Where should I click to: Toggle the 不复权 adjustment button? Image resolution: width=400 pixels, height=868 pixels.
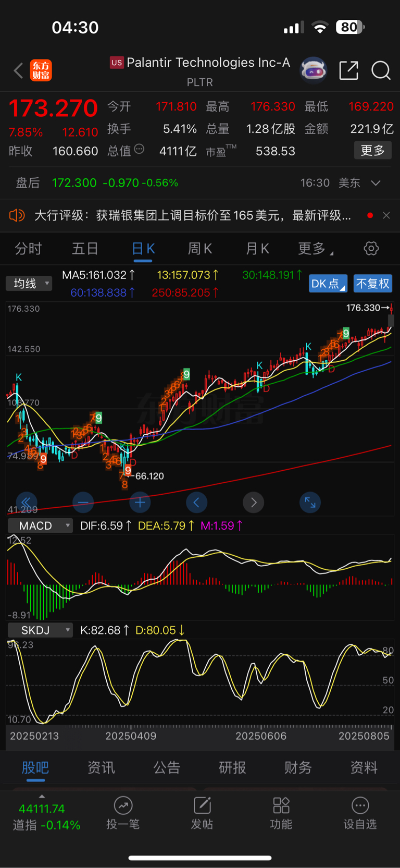click(372, 284)
